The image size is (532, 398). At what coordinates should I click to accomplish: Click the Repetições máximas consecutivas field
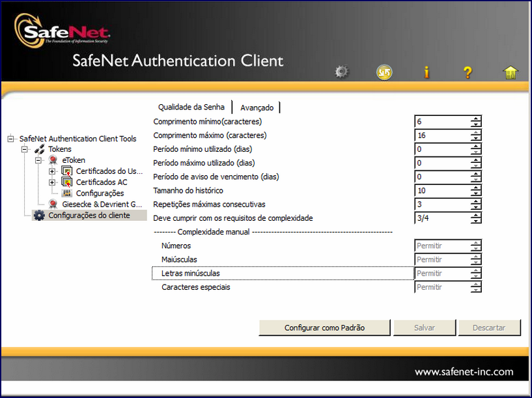(x=442, y=205)
